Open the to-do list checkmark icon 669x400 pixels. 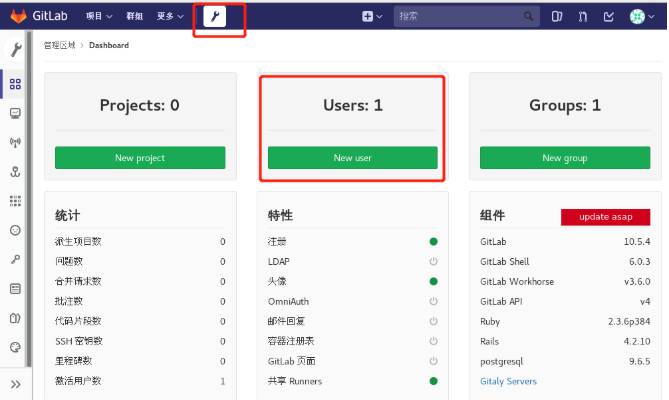[x=609, y=17]
